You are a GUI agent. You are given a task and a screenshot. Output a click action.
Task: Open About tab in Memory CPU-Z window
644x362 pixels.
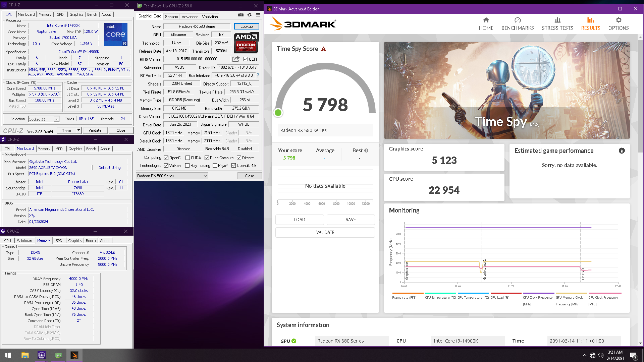[x=105, y=241]
